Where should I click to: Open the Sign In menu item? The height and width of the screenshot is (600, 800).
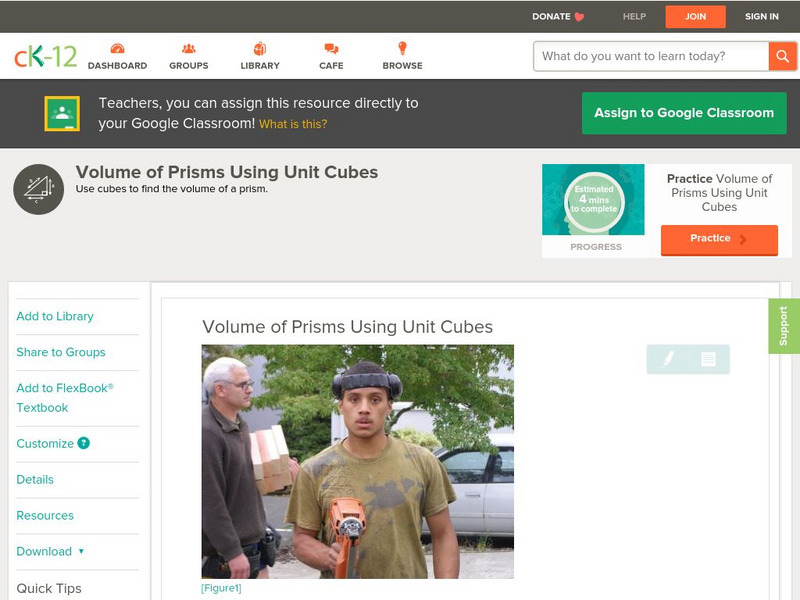pyautogui.click(x=762, y=16)
